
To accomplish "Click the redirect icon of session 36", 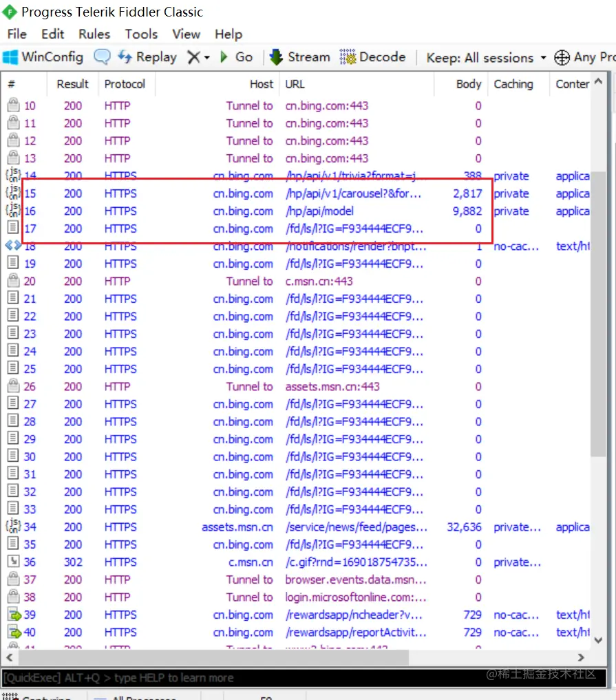I will pyautogui.click(x=13, y=561).
